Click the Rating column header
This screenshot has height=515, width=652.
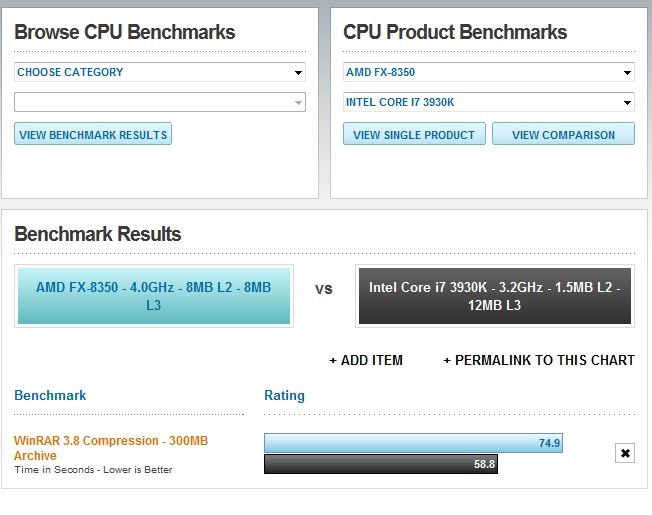click(x=285, y=395)
